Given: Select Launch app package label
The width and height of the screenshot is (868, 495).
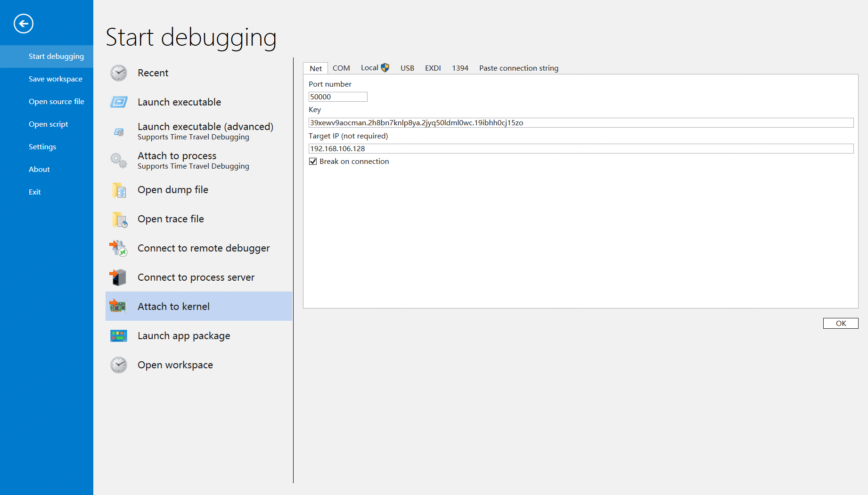Looking at the screenshot, I should [x=184, y=336].
